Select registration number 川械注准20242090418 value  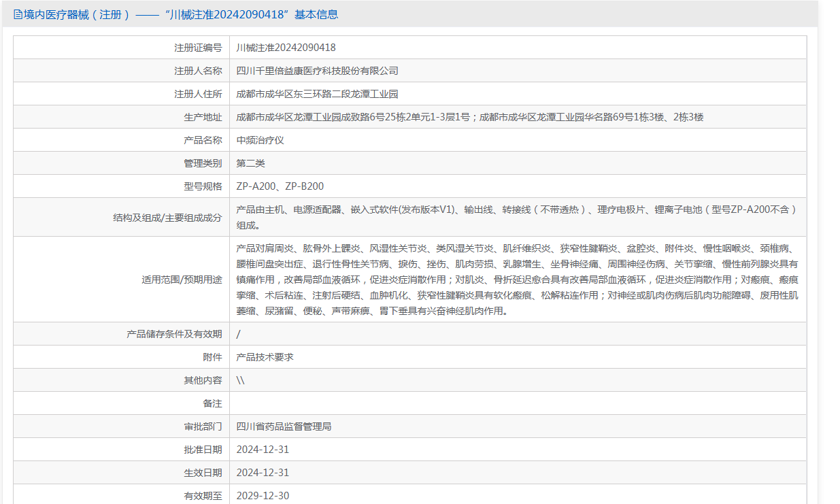pyautogui.click(x=286, y=48)
